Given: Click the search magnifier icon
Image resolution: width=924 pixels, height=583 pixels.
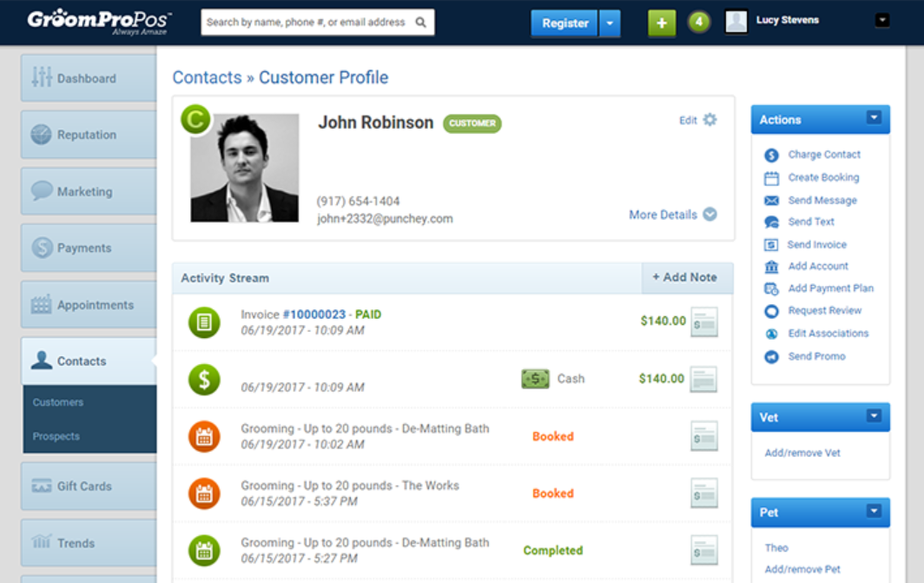Looking at the screenshot, I should pos(420,23).
